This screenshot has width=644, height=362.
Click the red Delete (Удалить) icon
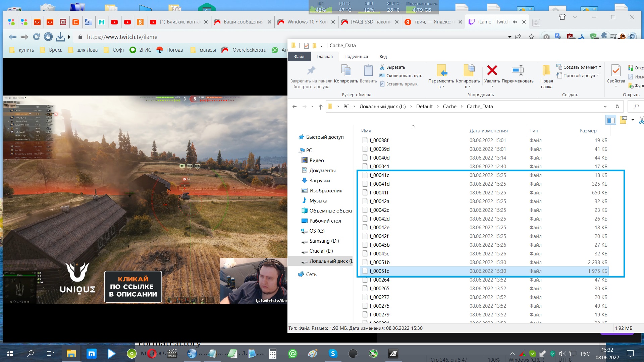[492, 71]
